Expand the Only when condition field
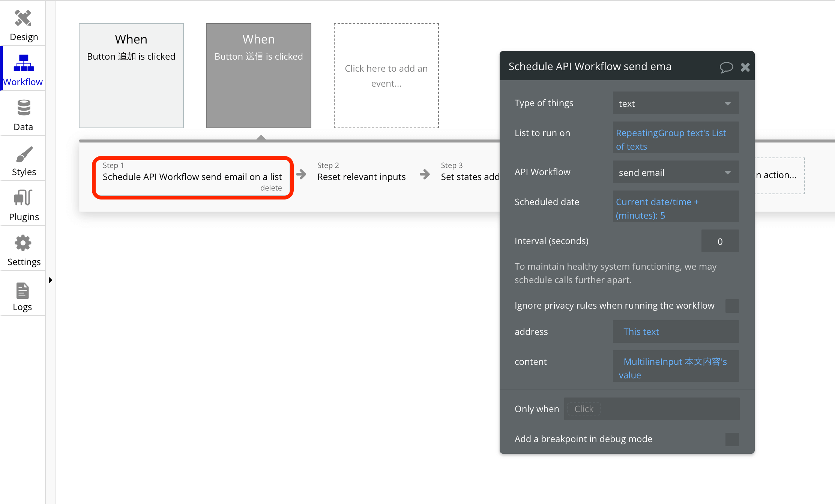The width and height of the screenshot is (835, 504). (x=652, y=409)
